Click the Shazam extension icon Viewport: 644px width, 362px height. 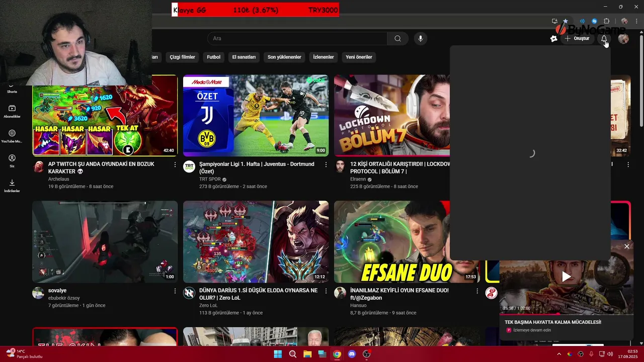594,21
